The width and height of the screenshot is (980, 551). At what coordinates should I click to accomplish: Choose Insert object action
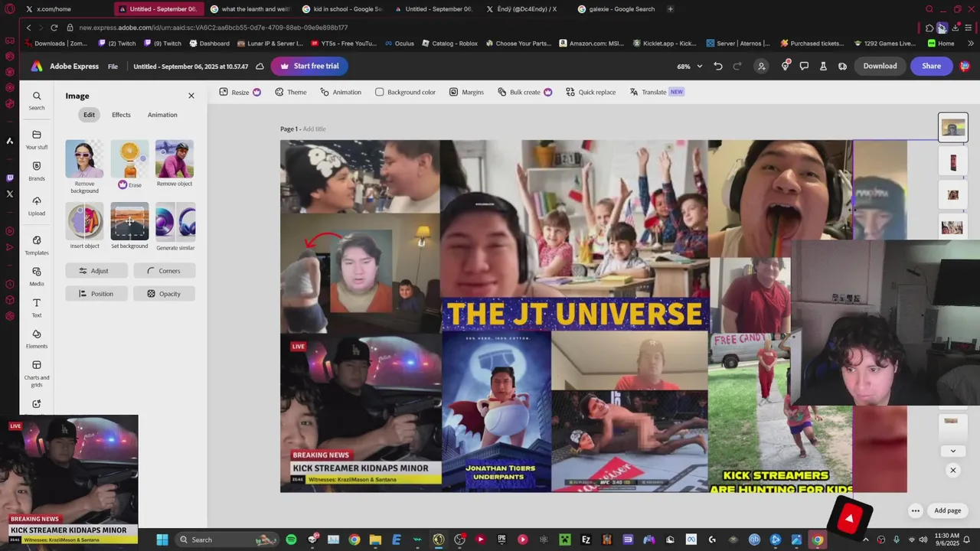[x=84, y=226]
